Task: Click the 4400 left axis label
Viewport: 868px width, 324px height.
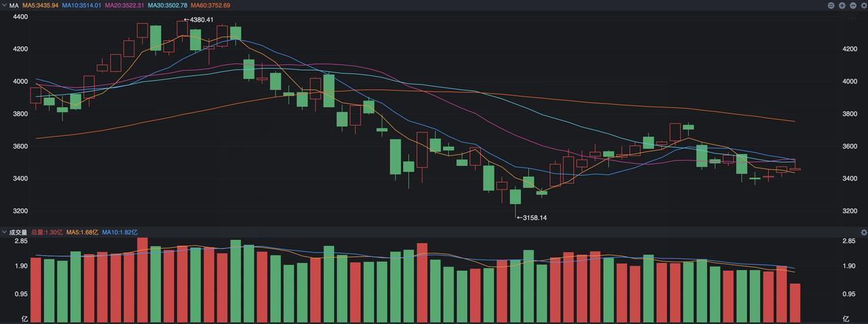Action: 20,16
